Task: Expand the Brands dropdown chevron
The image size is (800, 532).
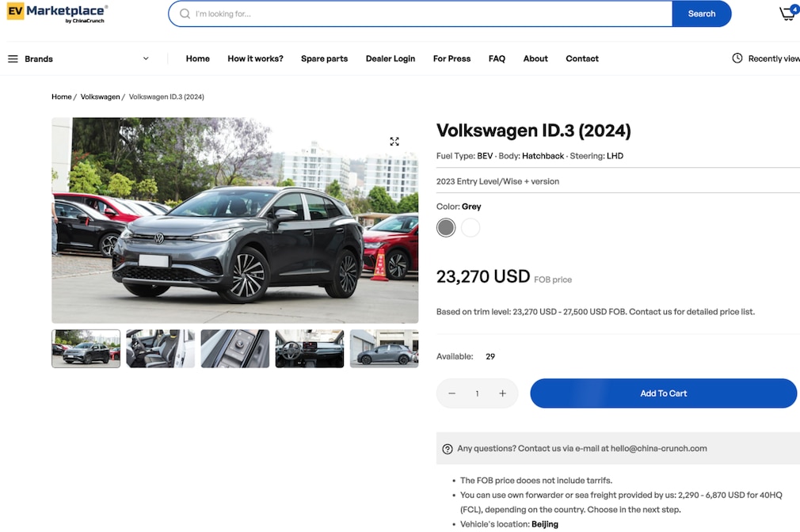Action: pyautogui.click(x=146, y=59)
